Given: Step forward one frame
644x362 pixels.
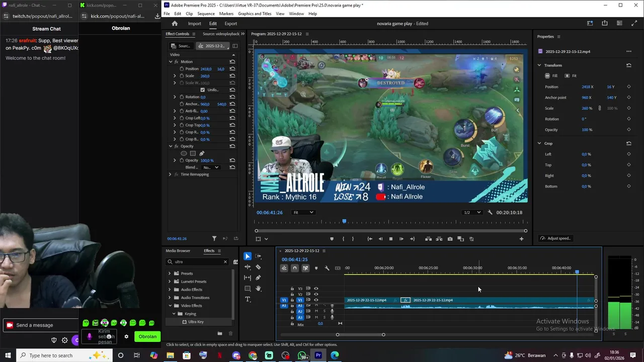Looking at the screenshot, I should 401,239.
